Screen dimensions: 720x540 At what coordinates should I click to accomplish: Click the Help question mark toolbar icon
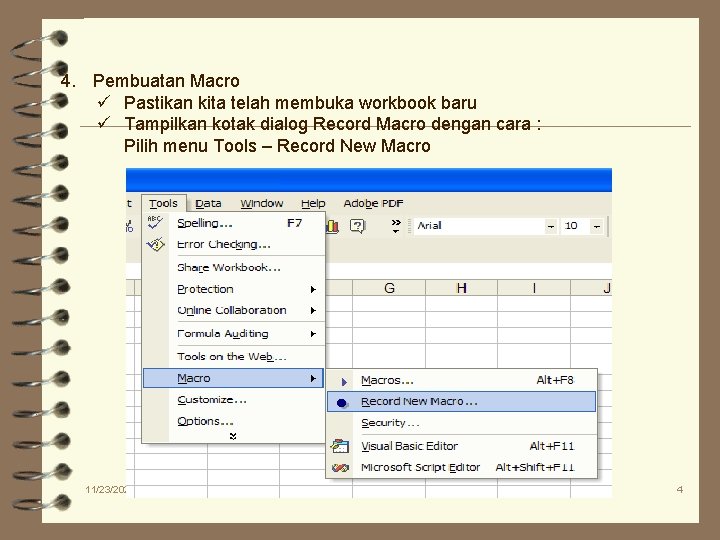click(x=357, y=226)
